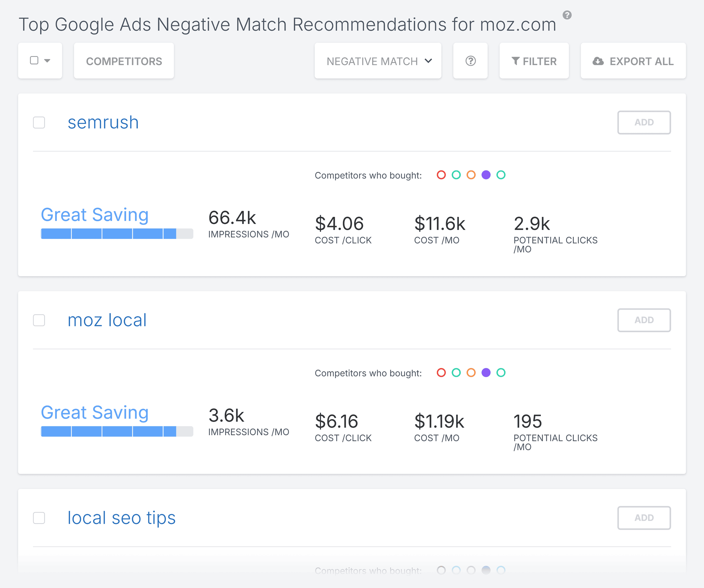
Task: Open the Negative Match dropdown
Action: 378,61
